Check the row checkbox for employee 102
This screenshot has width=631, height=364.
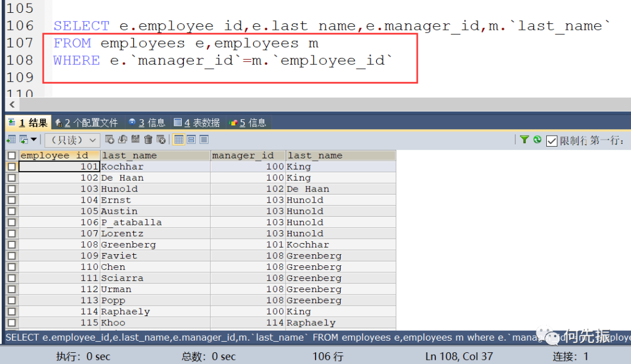[12, 178]
